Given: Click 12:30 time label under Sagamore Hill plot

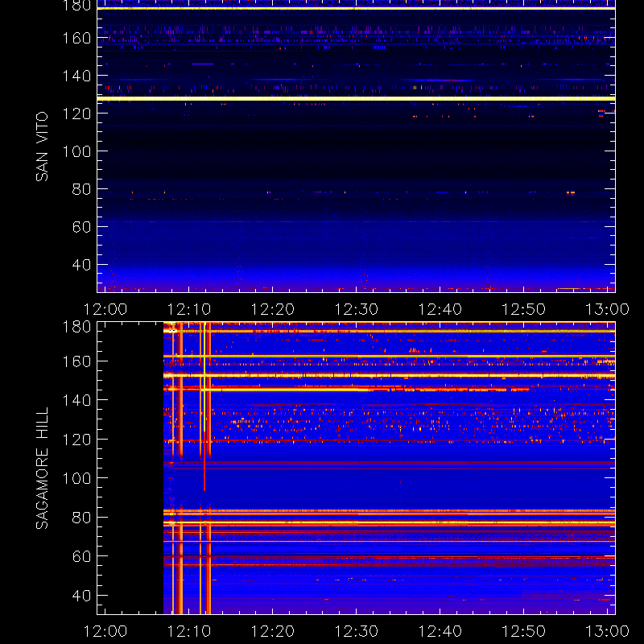Looking at the screenshot, I should pyautogui.click(x=357, y=631).
